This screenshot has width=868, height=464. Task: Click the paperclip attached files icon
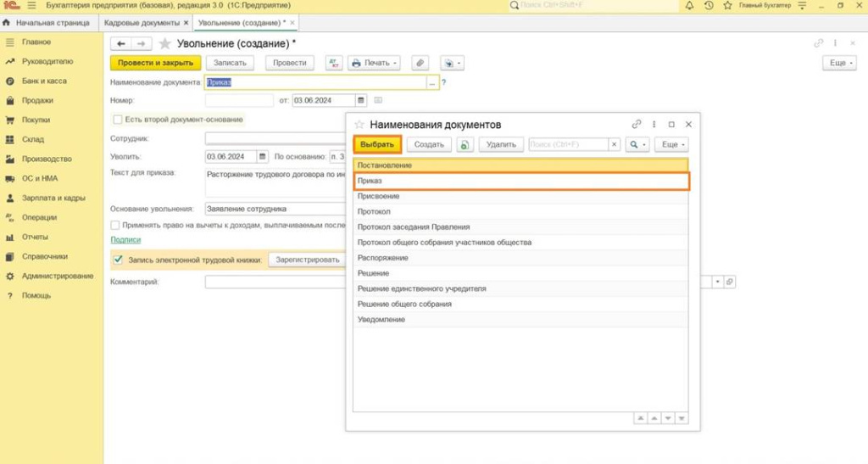click(x=420, y=63)
